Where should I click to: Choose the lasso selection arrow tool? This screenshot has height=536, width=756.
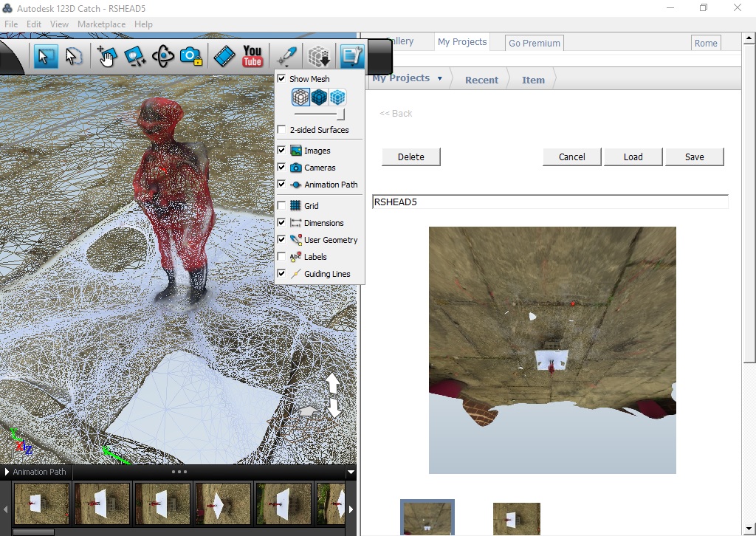click(73, 56)
